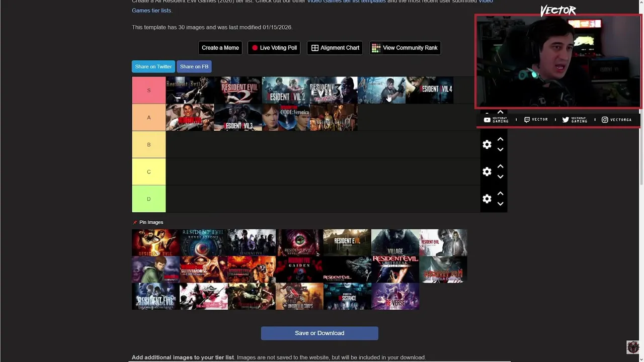Screen dimensions: 644x362
Task: Pick black Resident Evil Outbreak thumbnail
Action: tap(347, 269)
